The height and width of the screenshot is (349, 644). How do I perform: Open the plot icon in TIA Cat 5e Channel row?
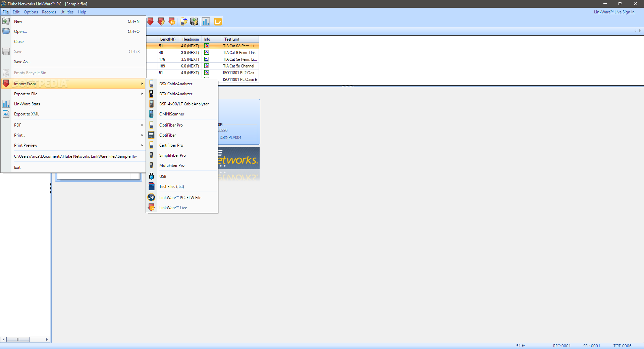pyautogui.click(x=207, y=66)
